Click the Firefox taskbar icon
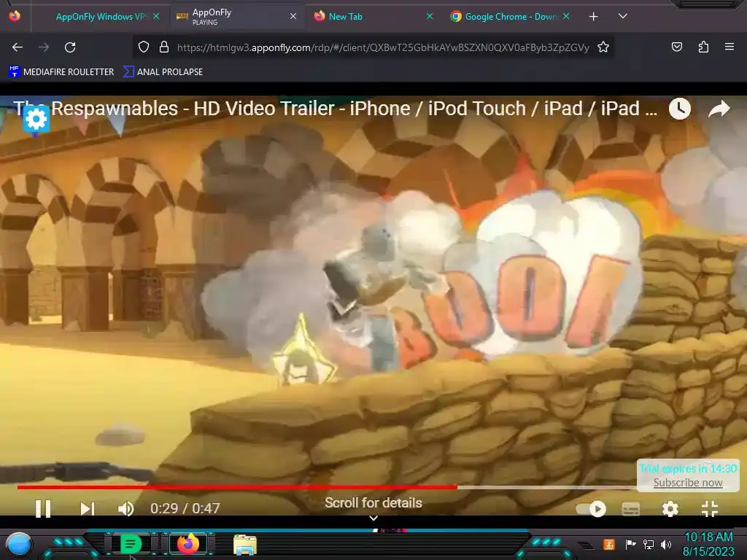Viewport: 747px width, 560px height. pyautogui.click(x=188, y=543)
